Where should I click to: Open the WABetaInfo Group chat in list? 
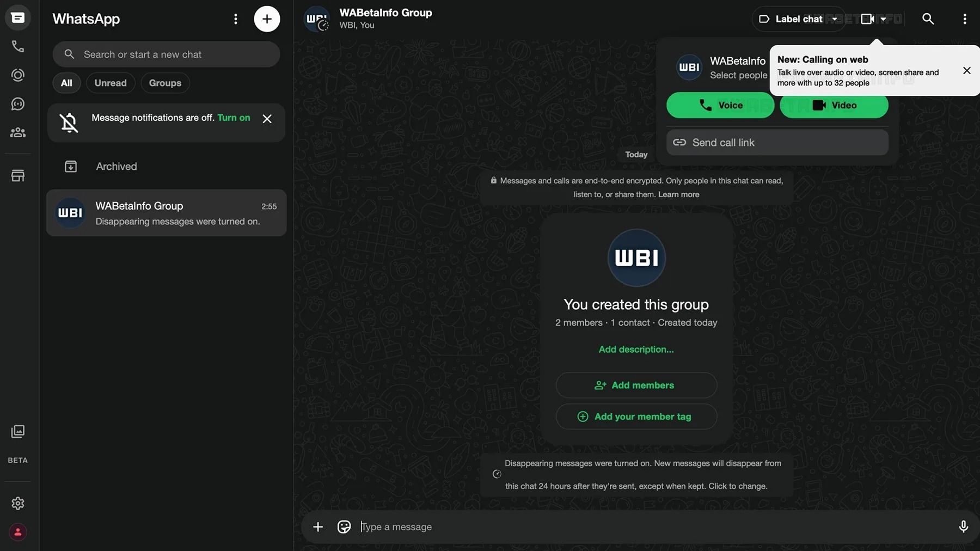coord(166,213)
